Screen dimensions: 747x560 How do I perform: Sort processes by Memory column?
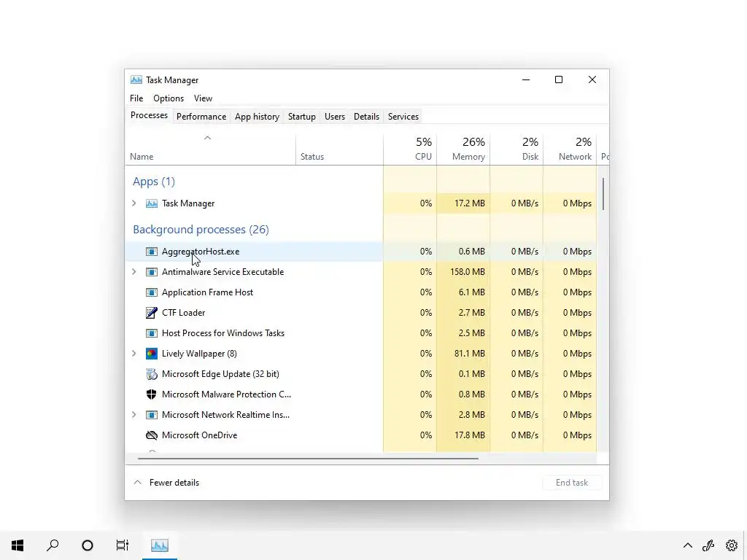pos(463,149)
